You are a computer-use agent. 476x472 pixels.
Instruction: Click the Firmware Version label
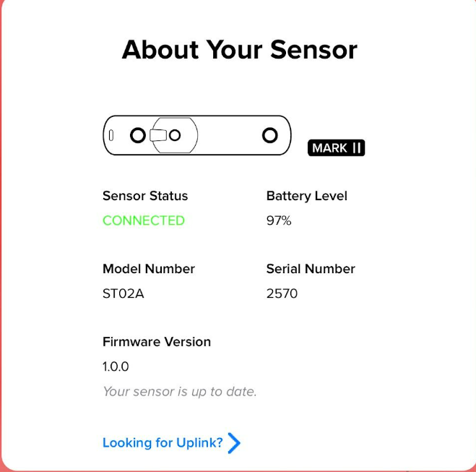157,342
